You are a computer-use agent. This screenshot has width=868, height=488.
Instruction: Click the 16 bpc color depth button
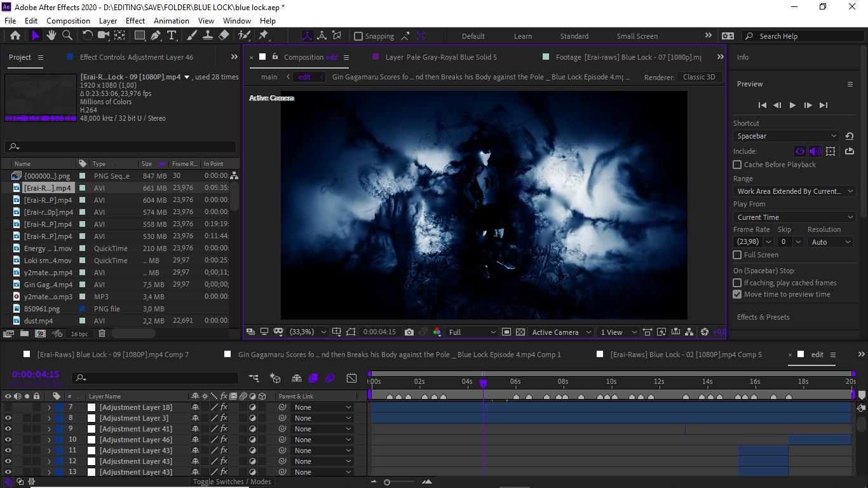pyautogui.click(x=79, y=334)
